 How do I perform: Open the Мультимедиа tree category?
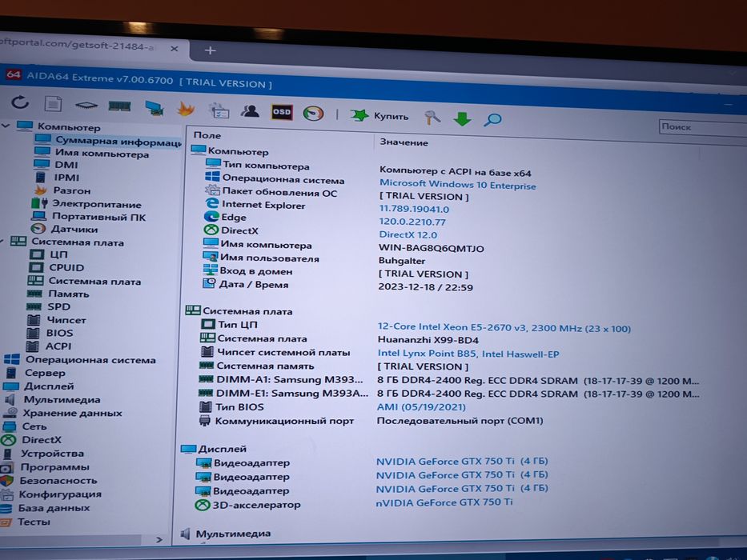[x=51, y=399]
